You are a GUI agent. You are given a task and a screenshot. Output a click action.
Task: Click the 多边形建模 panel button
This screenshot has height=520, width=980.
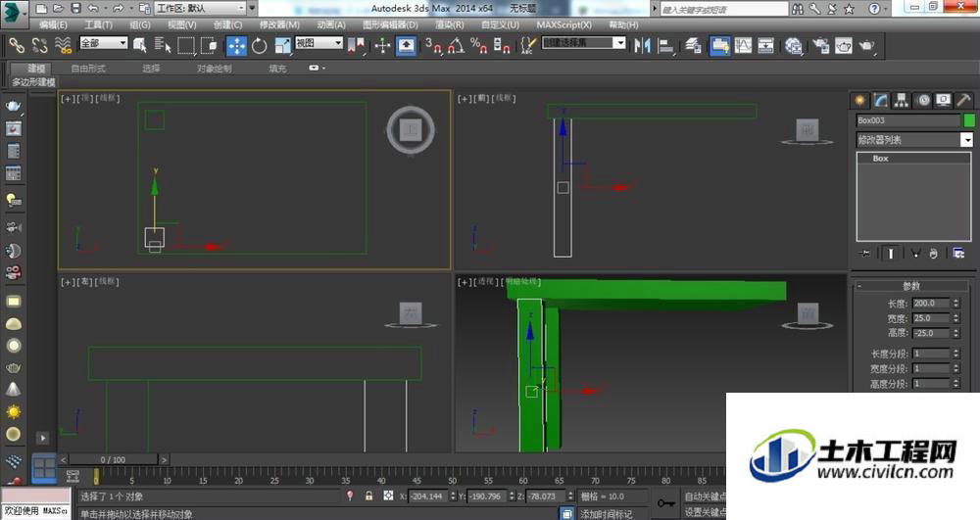click(33, 82)
